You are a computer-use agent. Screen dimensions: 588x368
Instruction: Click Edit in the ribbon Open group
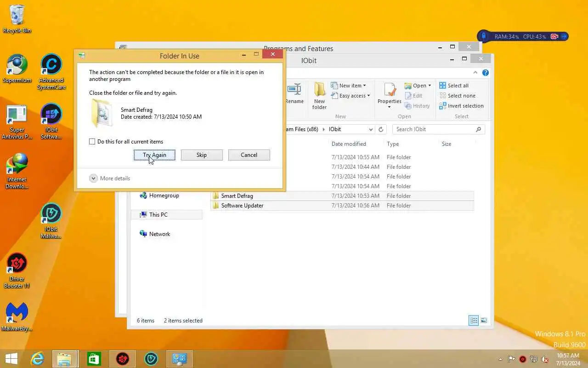tap(413, 96)
